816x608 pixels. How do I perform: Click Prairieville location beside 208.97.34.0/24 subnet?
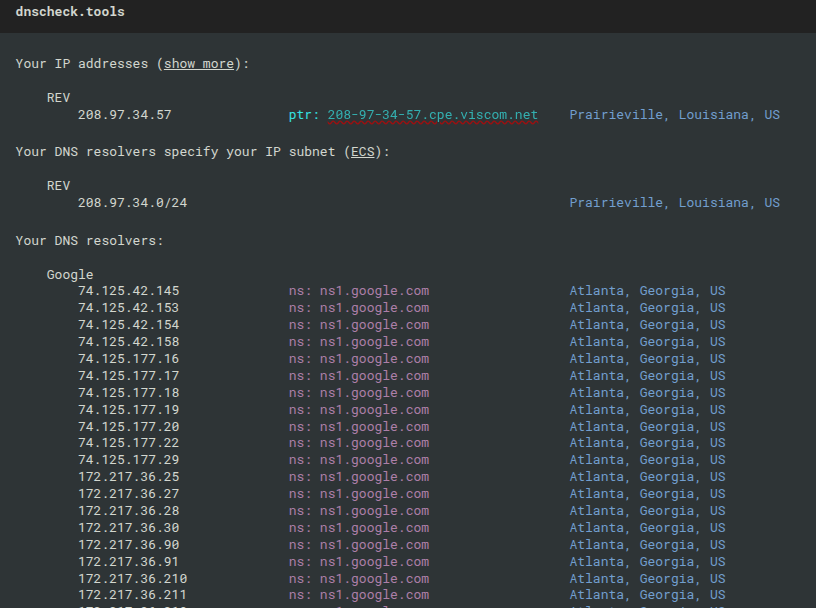674,202
